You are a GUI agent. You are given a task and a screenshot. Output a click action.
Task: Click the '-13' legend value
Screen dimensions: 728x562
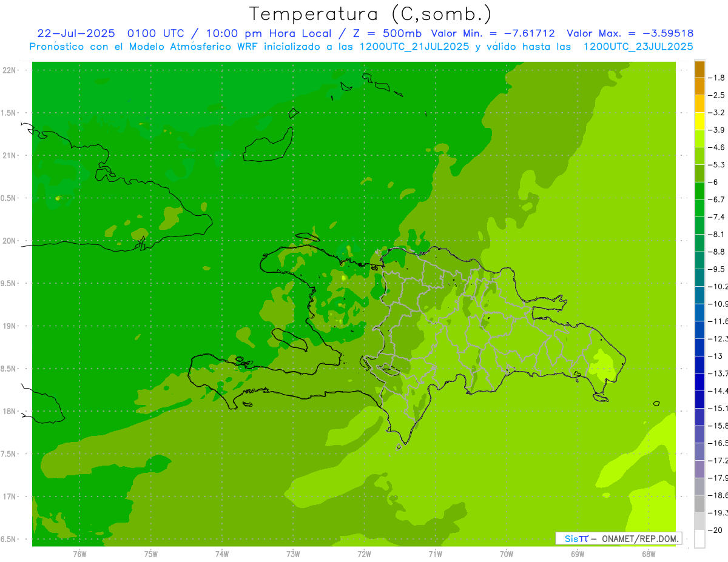pyautogui.click(x=716, y=356)
